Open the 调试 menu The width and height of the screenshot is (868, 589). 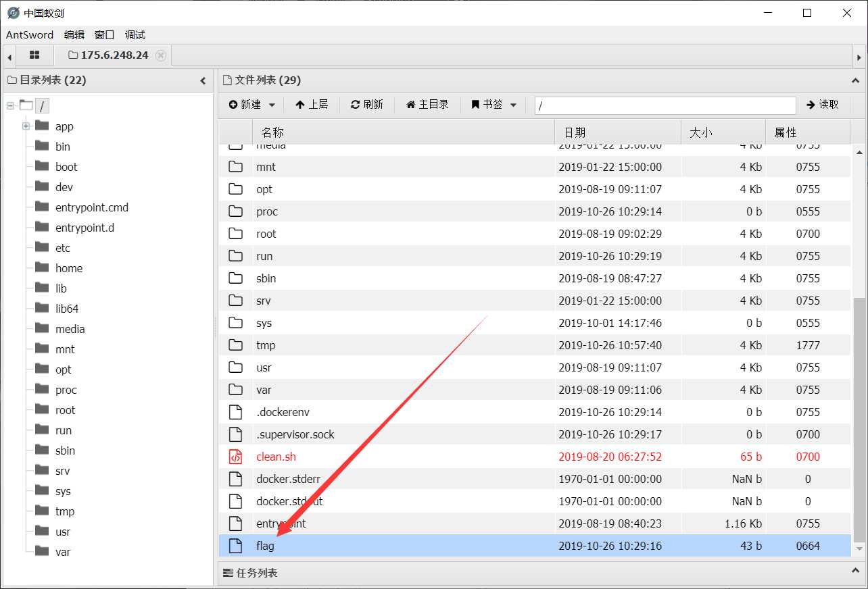135,35
